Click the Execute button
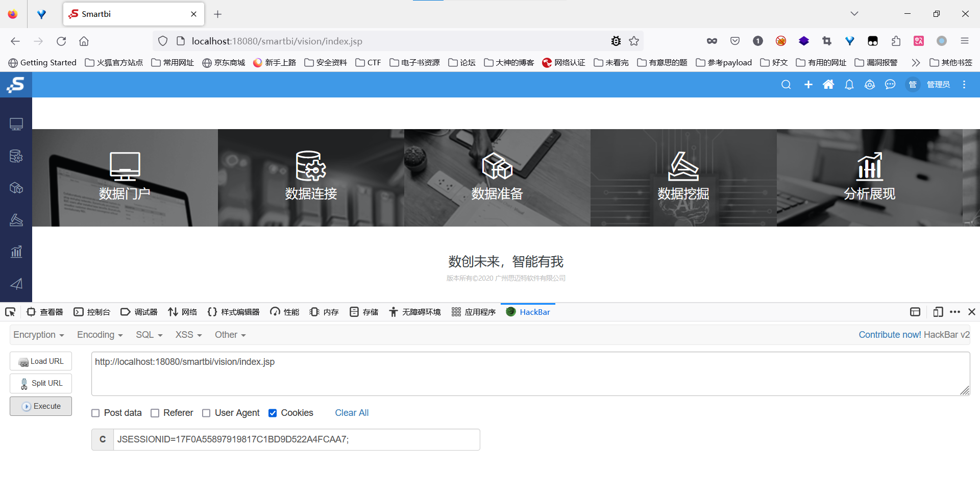Screen dimensions: 980x496 coord(41,406)
